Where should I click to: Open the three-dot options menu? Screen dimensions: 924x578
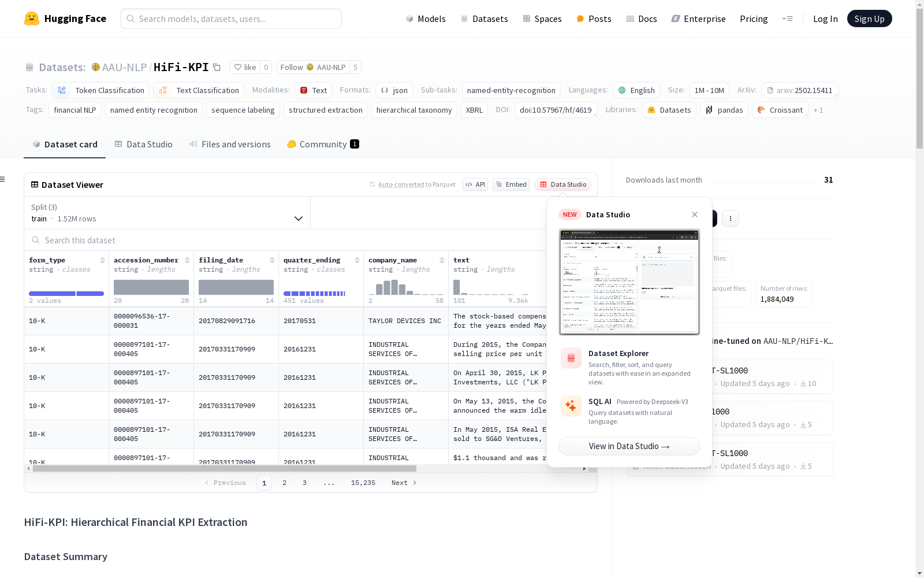[731, 218]
